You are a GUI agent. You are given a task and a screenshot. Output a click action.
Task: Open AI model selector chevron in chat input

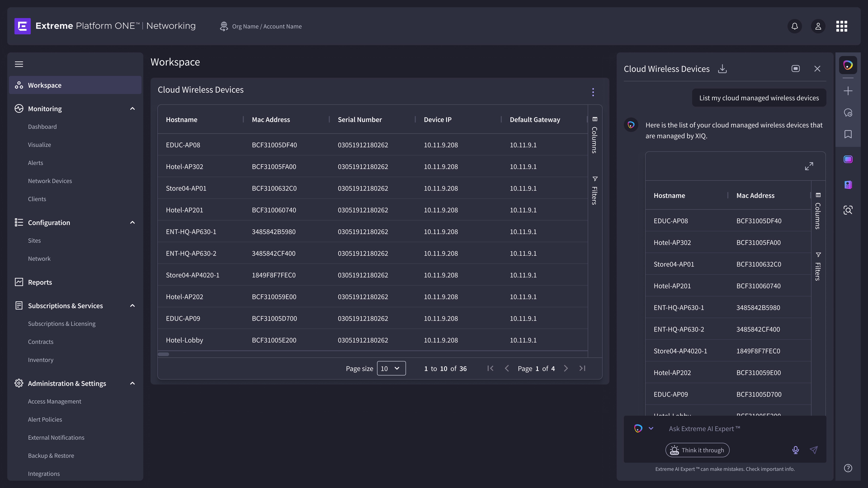[x=651, y=428]
